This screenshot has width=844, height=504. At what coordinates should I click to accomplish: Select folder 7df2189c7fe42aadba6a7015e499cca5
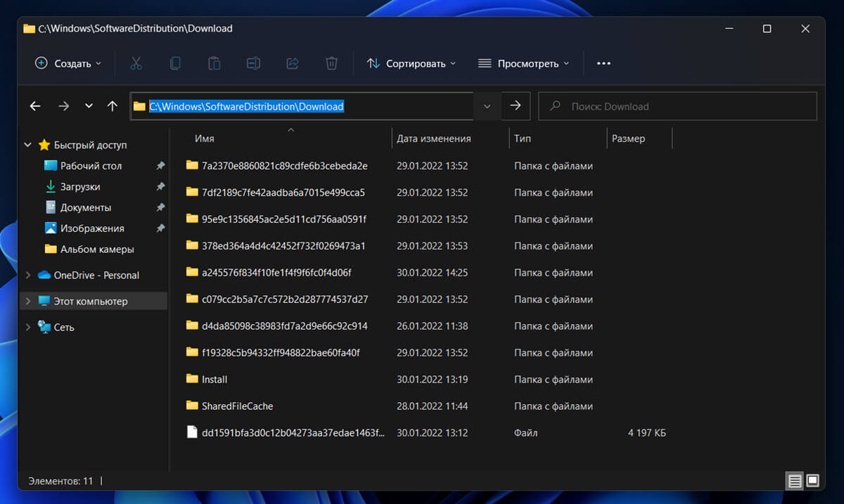pos(283,192)
